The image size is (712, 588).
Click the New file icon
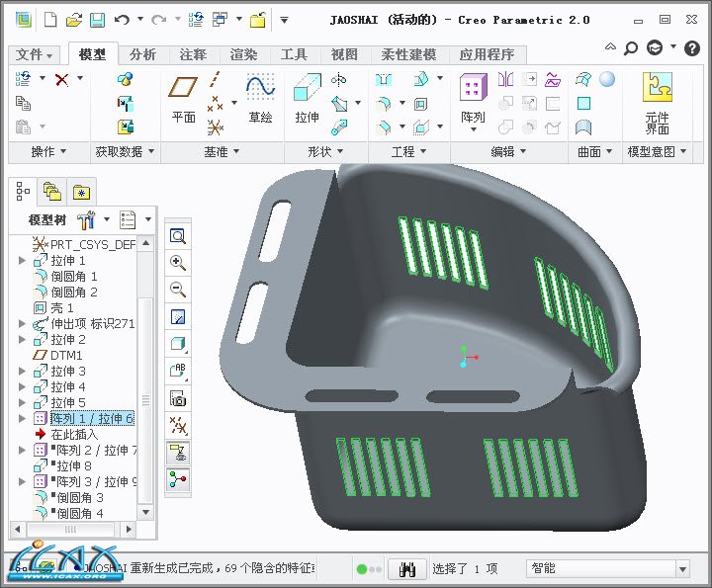50,20
